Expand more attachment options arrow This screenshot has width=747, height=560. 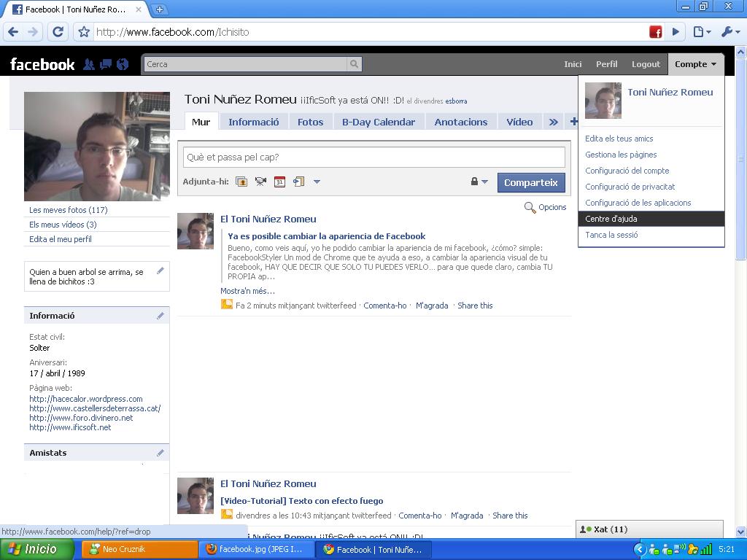click(x=317, y=182)
